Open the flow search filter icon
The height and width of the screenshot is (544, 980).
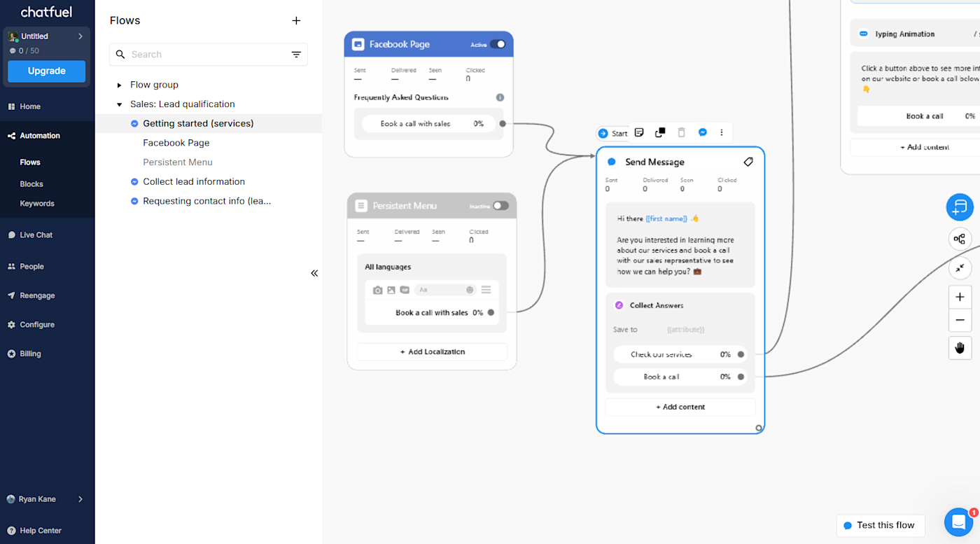[x=296, y=55]
